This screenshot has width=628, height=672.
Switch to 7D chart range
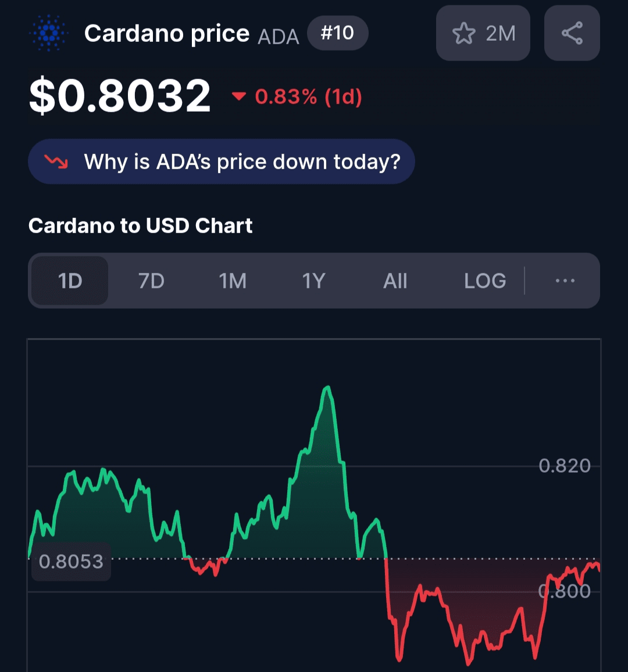pyautogui.click(x=151, y=281)
